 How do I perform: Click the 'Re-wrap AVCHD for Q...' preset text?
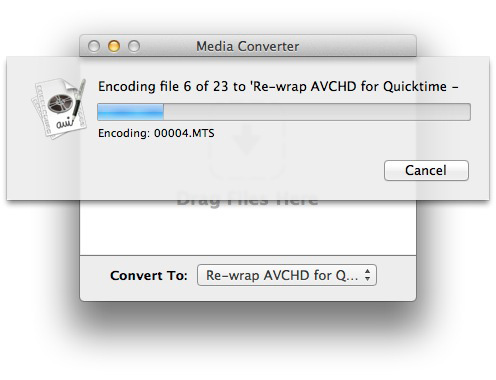[282, 275]
